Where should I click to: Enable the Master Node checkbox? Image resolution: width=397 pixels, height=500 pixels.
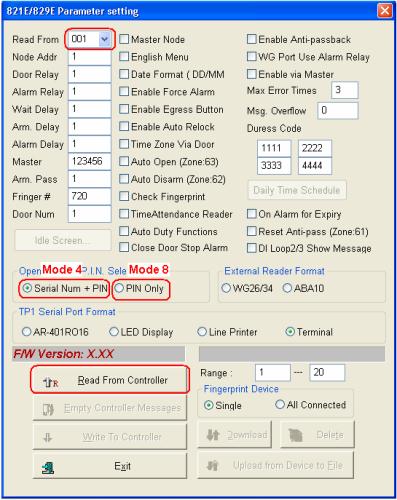tap(124, 39)
